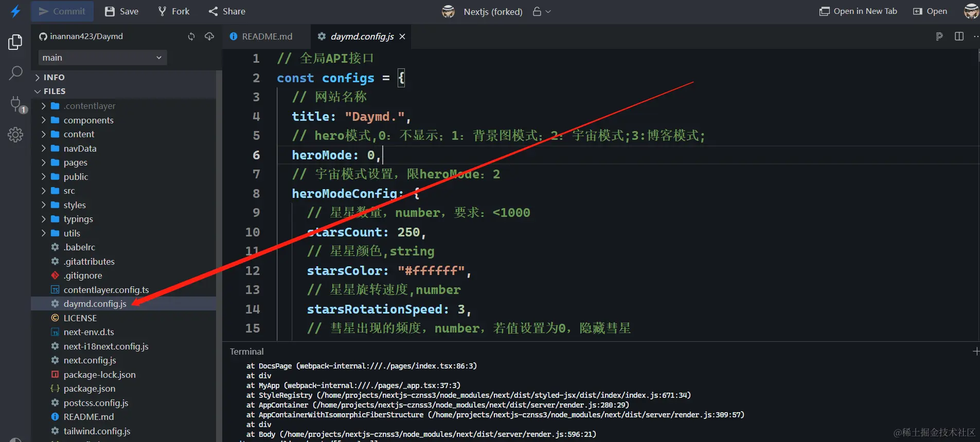Expand the utils folder
The image size is (980, 442).
123,233
